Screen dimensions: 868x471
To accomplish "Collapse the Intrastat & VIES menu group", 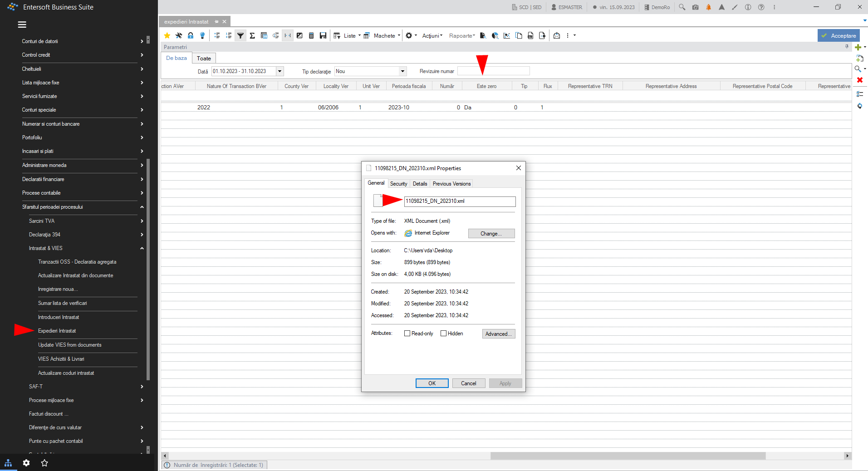I will 142,248.
